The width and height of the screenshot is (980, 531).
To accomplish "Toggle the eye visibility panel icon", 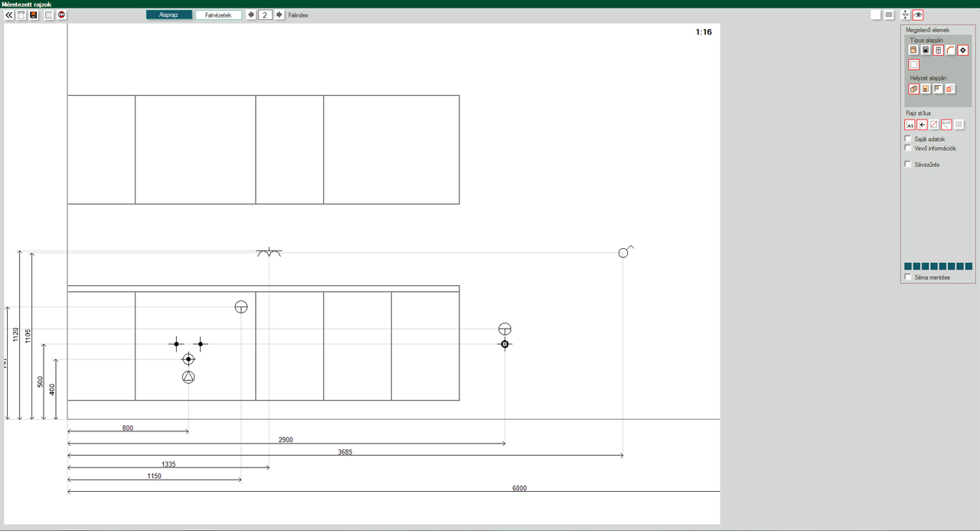I will click(x=918, y=15).
